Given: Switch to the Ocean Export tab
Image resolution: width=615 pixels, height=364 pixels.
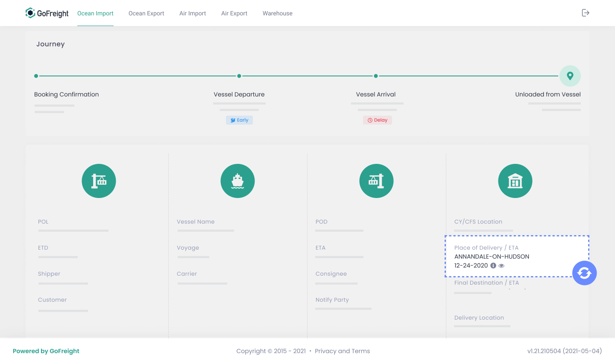Looking at the screenshot, I should pyautogui.click(x=146, y=13).
